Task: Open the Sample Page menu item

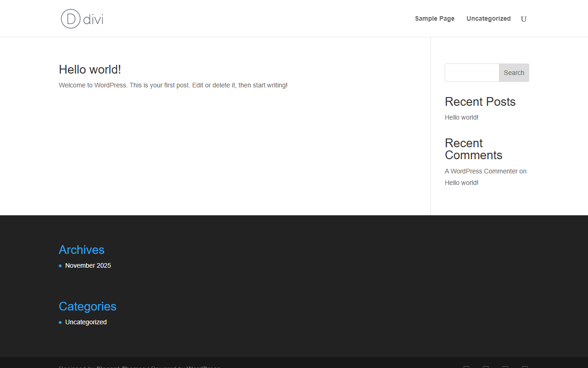Action: point(435,18)
